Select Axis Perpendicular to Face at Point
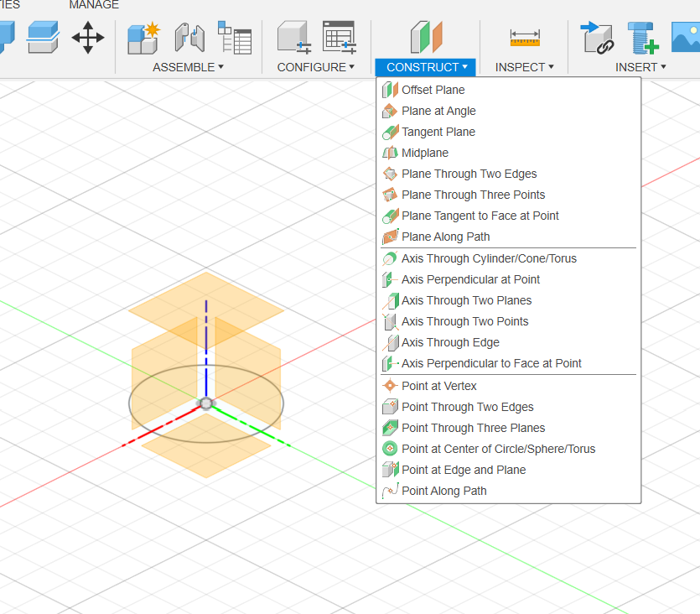700x614 pixels. coord(509,363)
